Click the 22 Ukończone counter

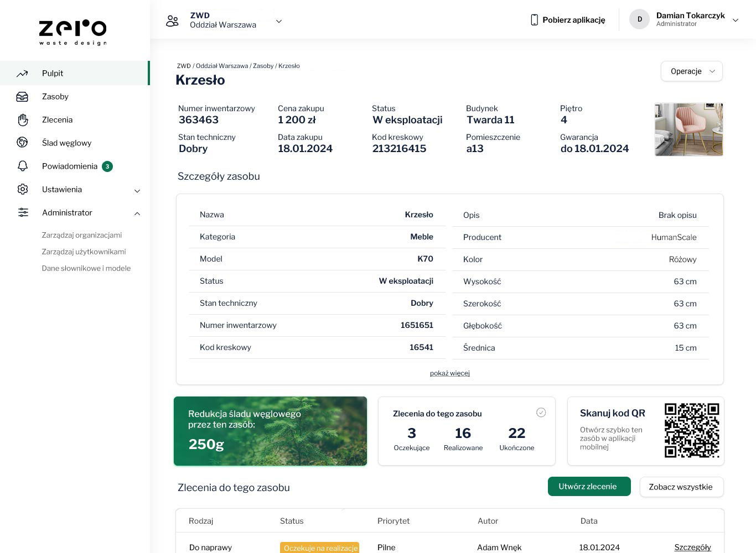(x=517, y=439)
